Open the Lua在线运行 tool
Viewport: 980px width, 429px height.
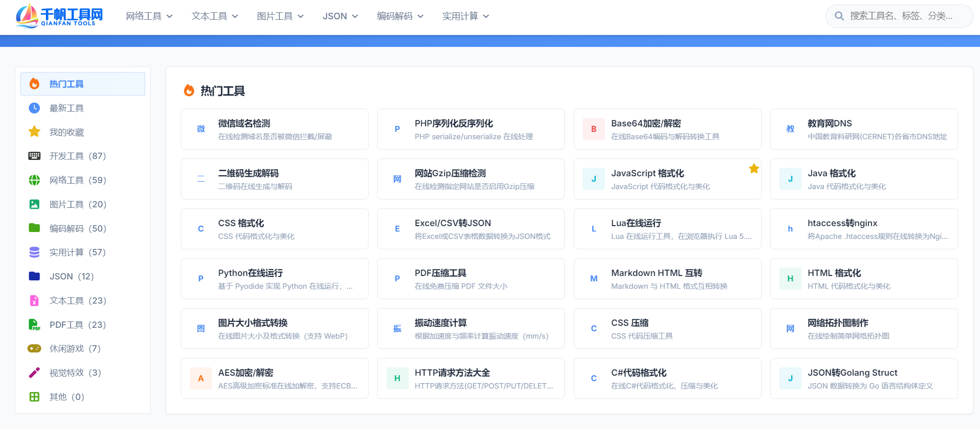pos(668,229)
